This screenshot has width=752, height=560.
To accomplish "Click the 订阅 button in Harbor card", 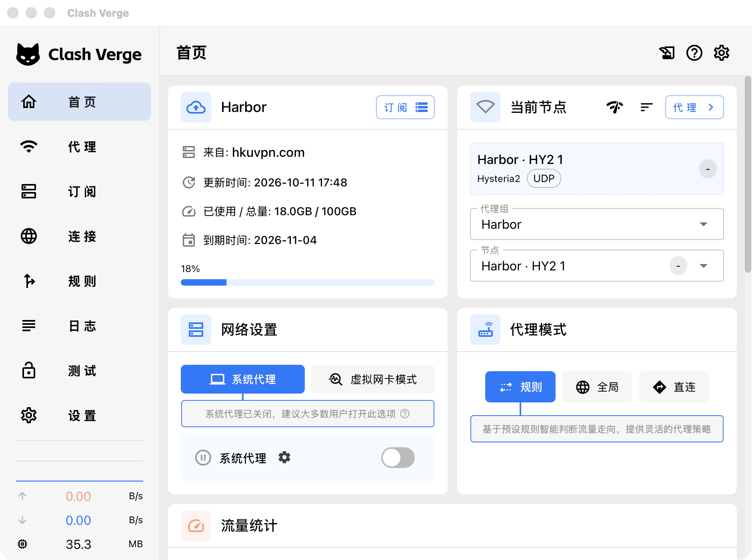I will click(405, 107).
